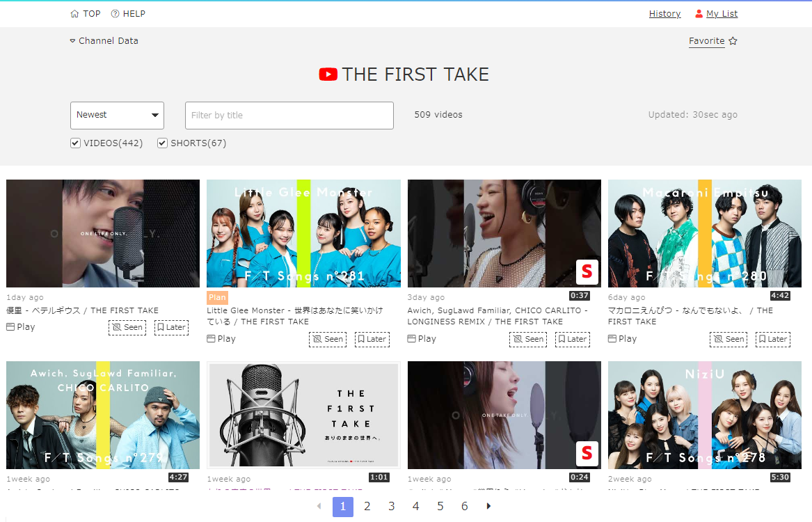Click the YouTube logo icon beside title
The width and height of the screenshot is (812, 522).
tap(328, 74)
